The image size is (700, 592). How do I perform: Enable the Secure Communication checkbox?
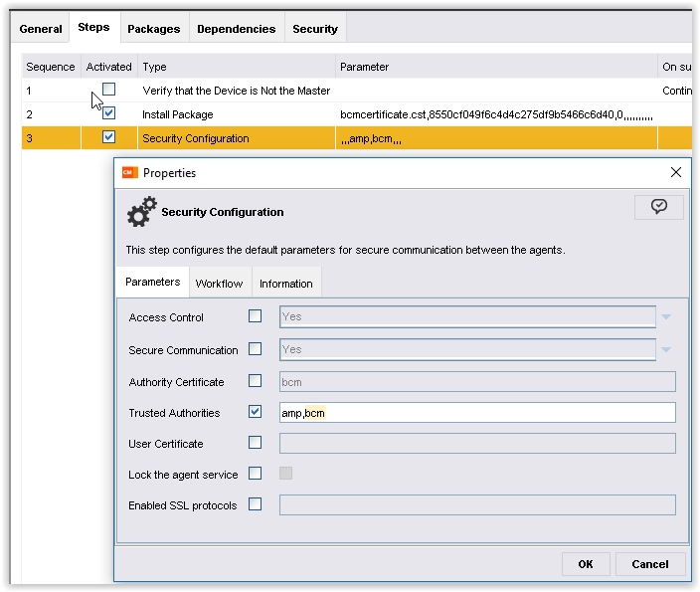coord(256,349)
